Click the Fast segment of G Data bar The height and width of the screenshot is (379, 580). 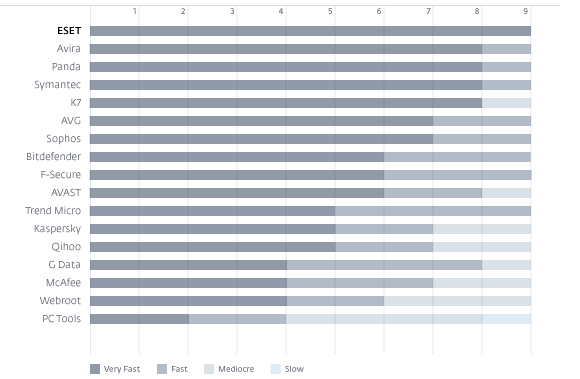(x=384, y=265)
